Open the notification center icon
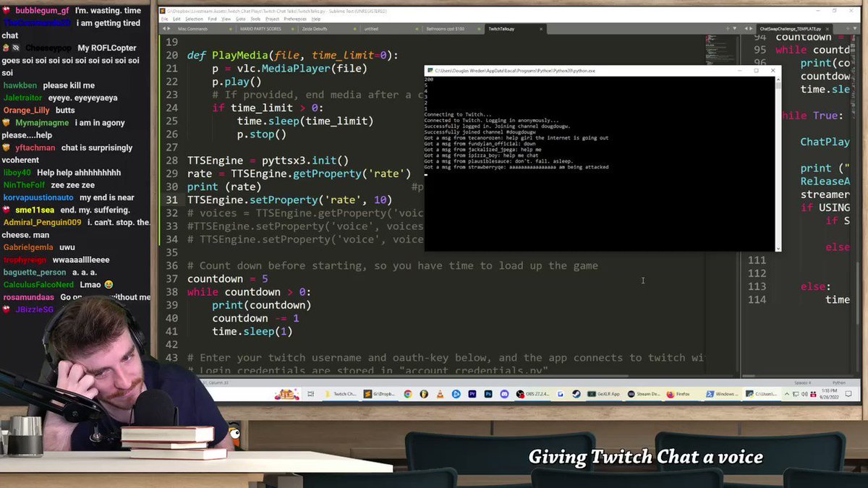 [848, 394]
